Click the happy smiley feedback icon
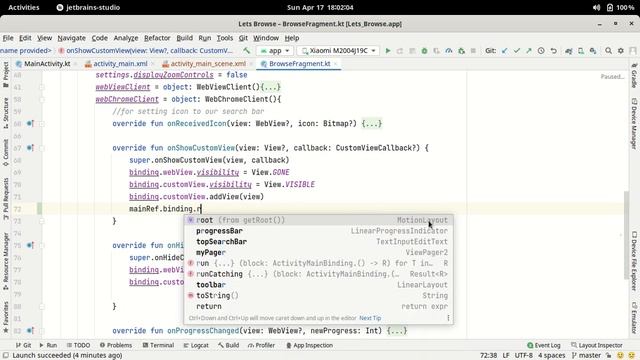 [620, 356]
